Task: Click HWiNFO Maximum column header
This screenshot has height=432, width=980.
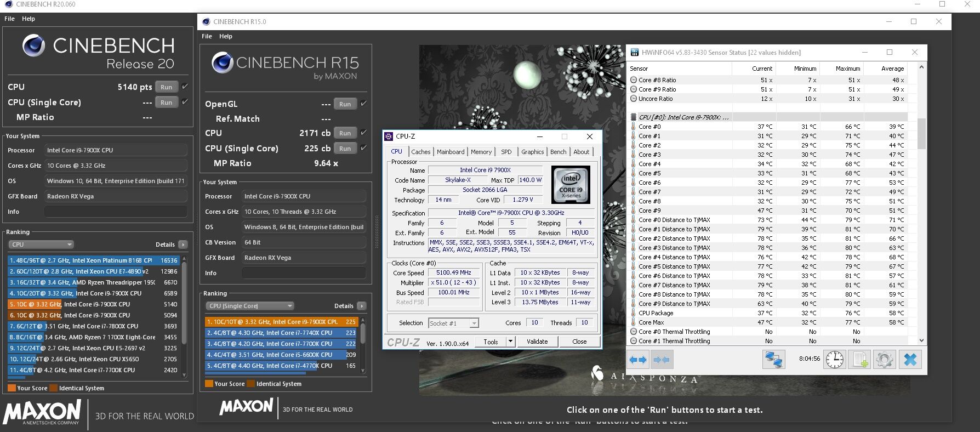Action: point(841,69)
